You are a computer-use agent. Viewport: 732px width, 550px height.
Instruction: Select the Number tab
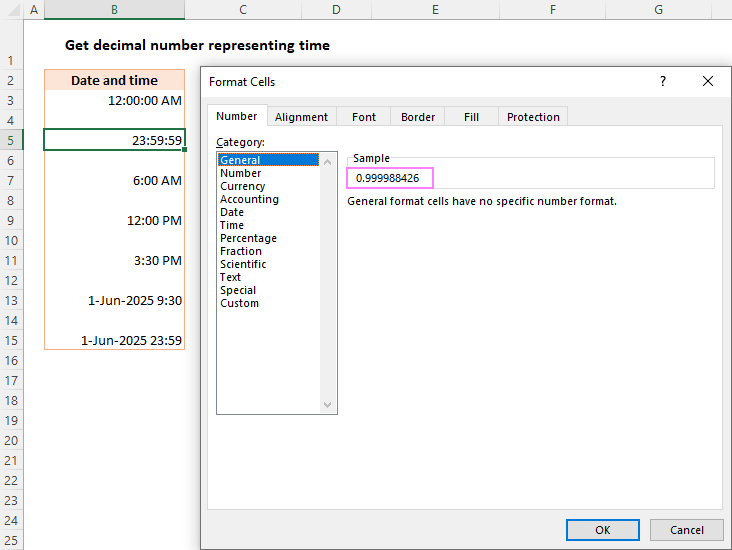(x=237, y=116)
